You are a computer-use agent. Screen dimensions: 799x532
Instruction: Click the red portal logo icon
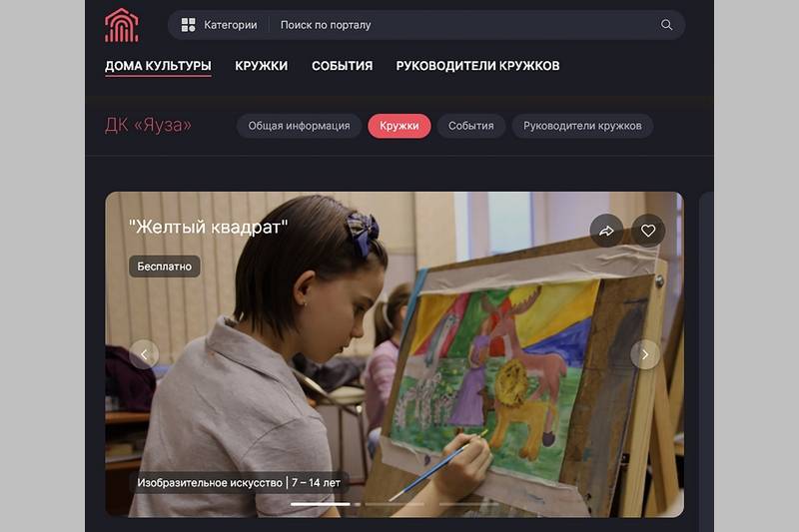click(121, 25)
